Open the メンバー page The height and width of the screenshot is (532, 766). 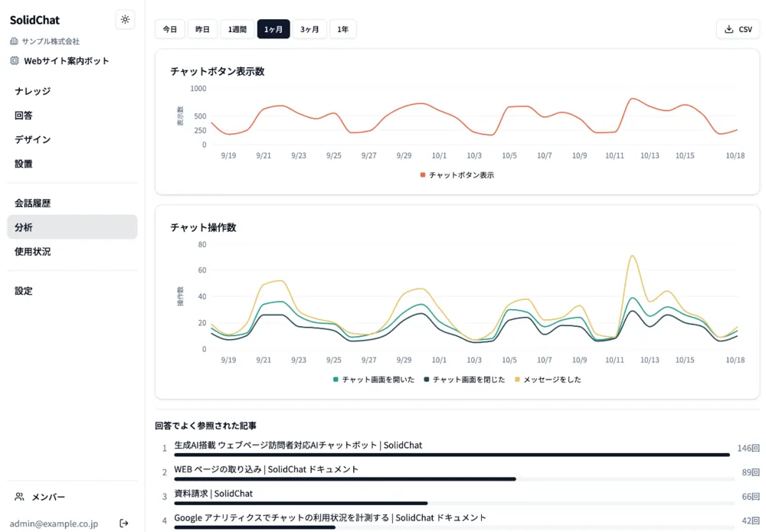pyautogui.click(x=72, y=497)
